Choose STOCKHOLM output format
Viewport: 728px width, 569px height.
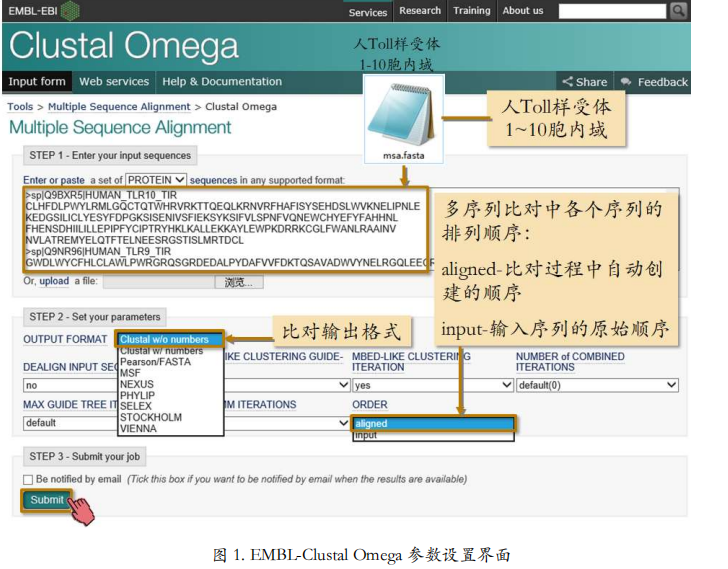tap(150, 417)
